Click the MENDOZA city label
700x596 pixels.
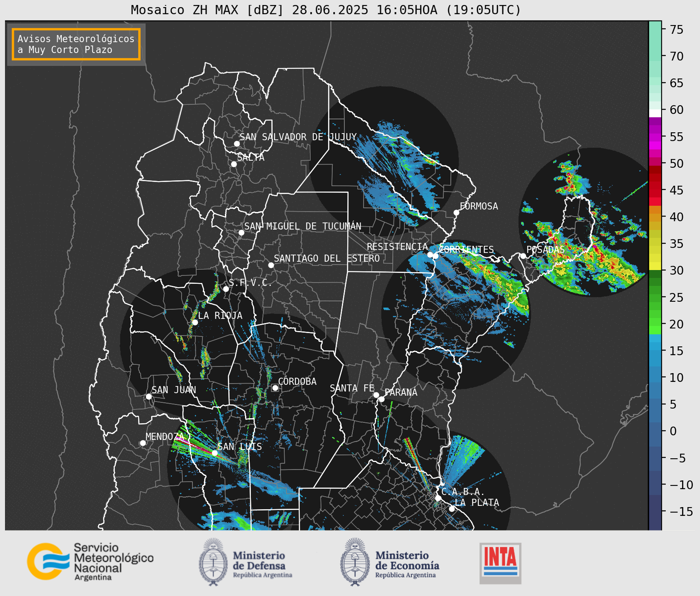pos(164,437)
